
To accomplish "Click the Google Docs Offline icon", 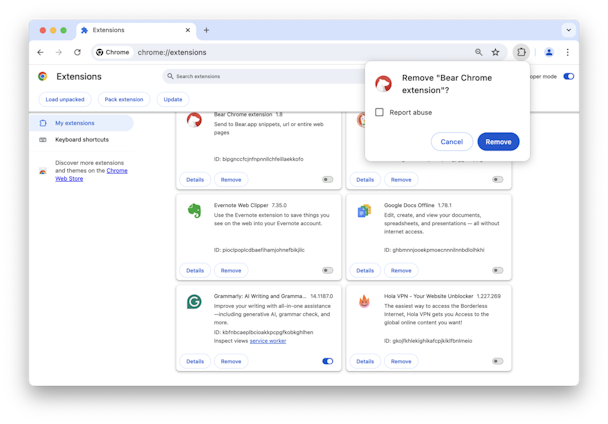I will 364,211.
